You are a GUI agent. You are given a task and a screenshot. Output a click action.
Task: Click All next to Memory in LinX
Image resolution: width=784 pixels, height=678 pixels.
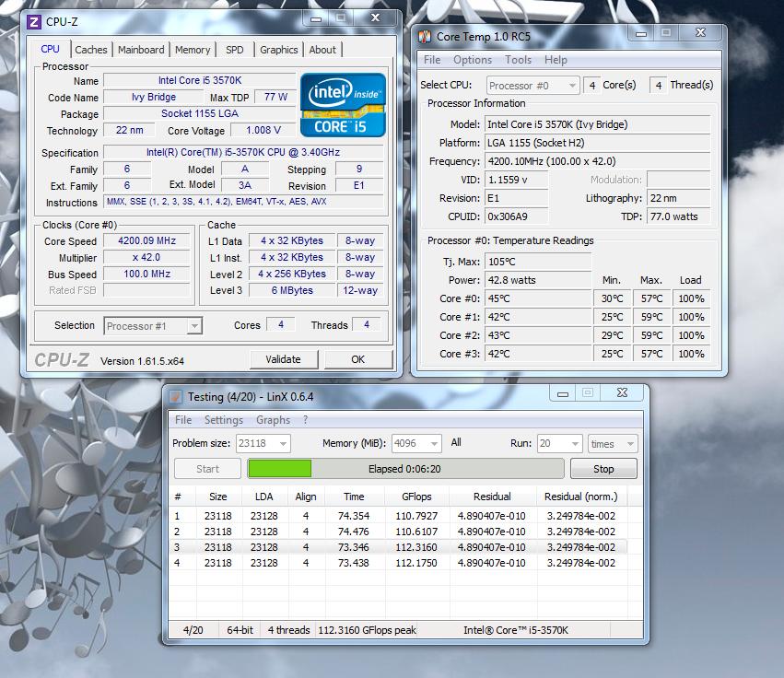coord(456,442)
